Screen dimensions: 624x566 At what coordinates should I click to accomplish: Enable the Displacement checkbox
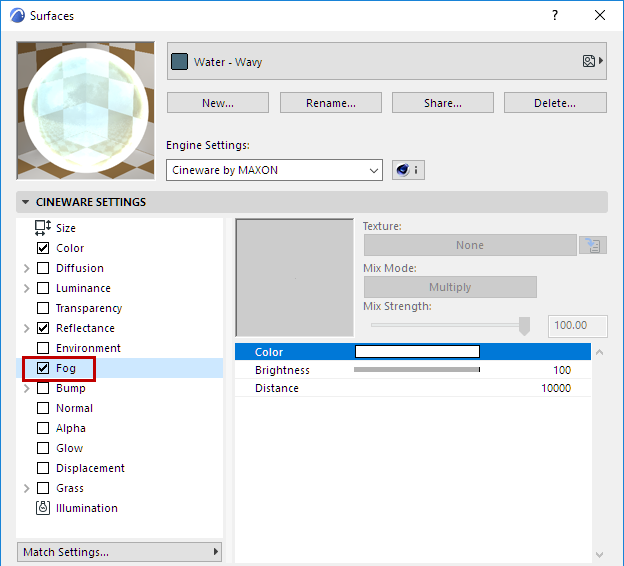(43, 468)
